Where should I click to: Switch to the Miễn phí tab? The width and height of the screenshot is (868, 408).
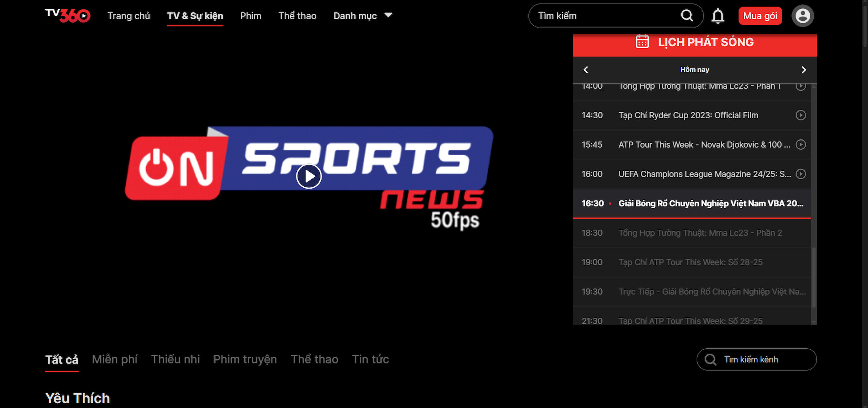pos(115,359)
